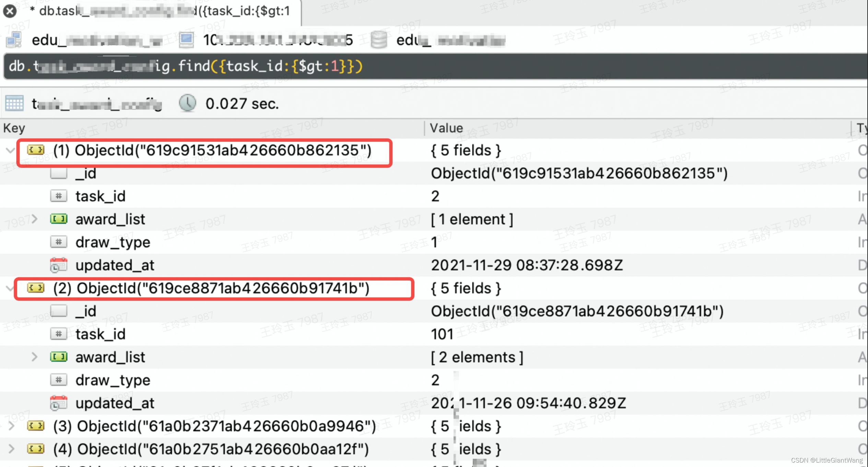Click the connection computer icon near edu_
Image resolution: width=868 pixels, height=467 pixels.
pyautogui.click(x=14, y=40)
